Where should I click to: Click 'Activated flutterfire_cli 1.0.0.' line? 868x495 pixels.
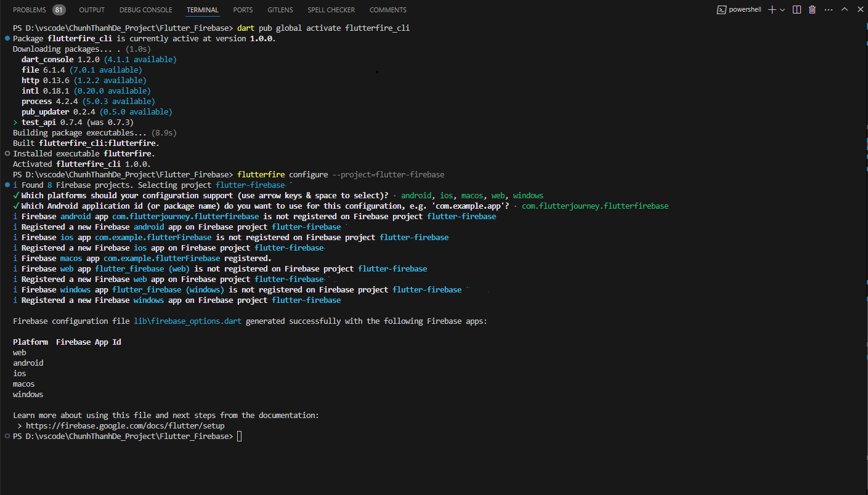click(82, 164)
